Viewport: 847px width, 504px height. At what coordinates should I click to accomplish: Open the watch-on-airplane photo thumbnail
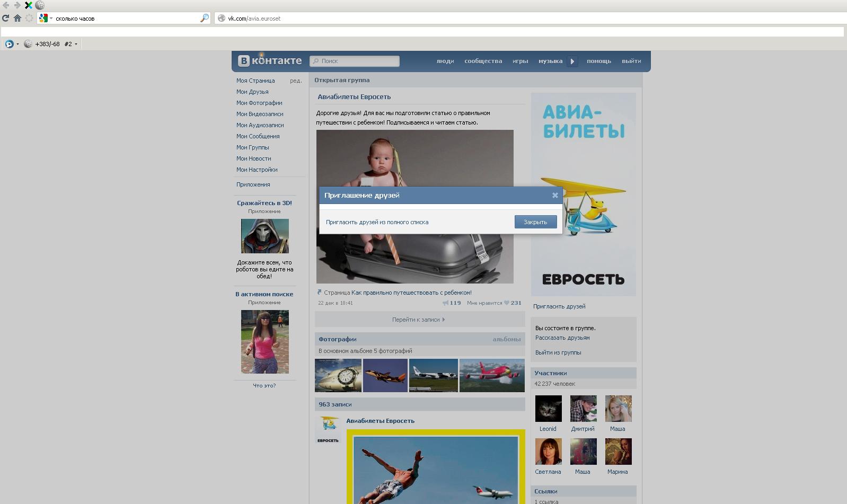coord(338,375)
